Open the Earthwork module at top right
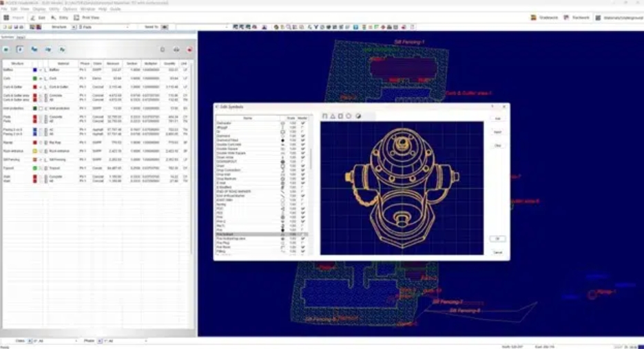 click(578, 17)
